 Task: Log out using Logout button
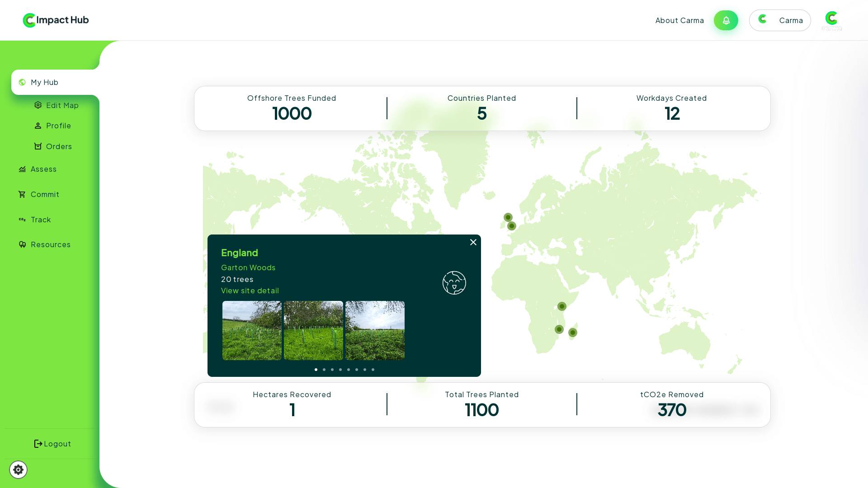click(x=52, y=444)
